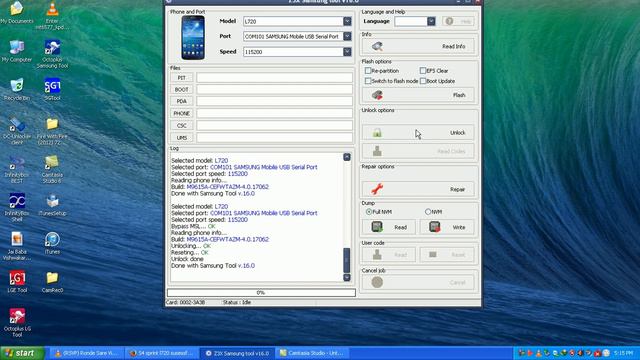
Task: Browse for BOOT file
Action: point(182,89)
